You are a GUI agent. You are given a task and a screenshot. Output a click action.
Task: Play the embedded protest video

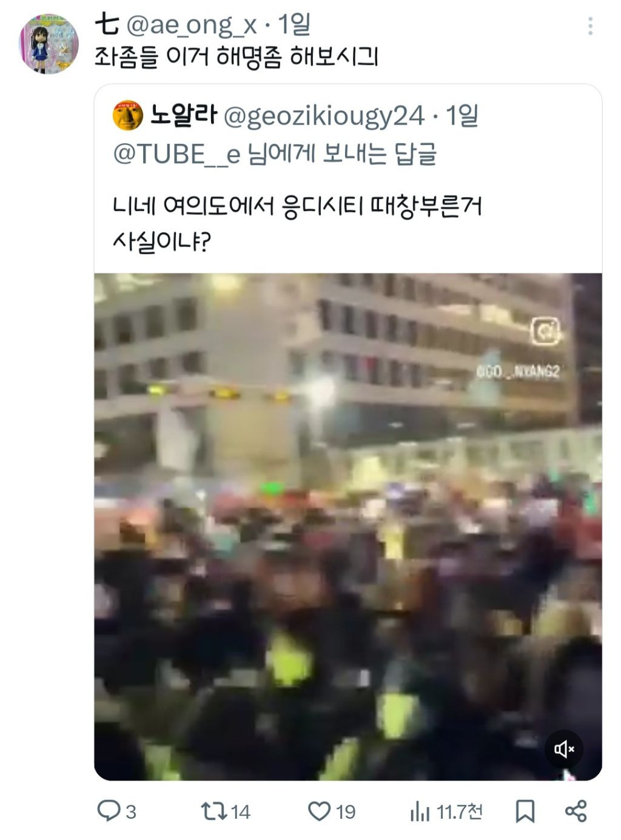(x=348, y=526)
